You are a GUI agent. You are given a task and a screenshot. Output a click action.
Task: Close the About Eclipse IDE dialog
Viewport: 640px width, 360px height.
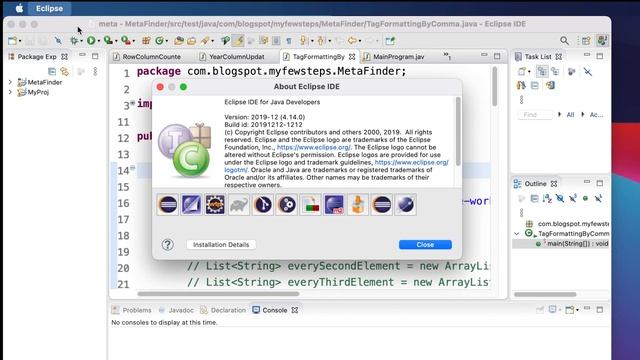coord(425,244)
